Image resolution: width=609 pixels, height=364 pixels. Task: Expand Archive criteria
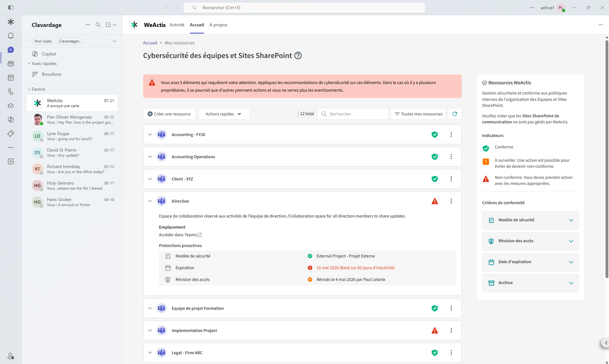(x=530, y=283)
